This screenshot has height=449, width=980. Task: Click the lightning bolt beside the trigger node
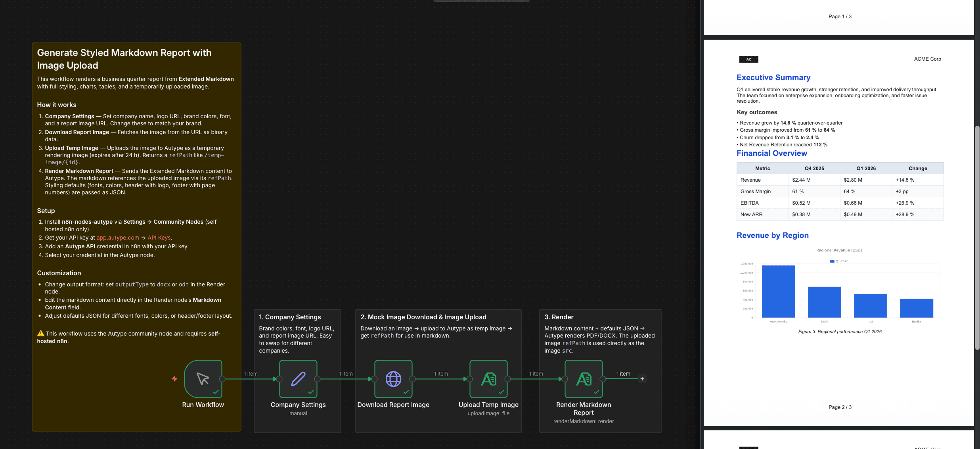point(174,379)
